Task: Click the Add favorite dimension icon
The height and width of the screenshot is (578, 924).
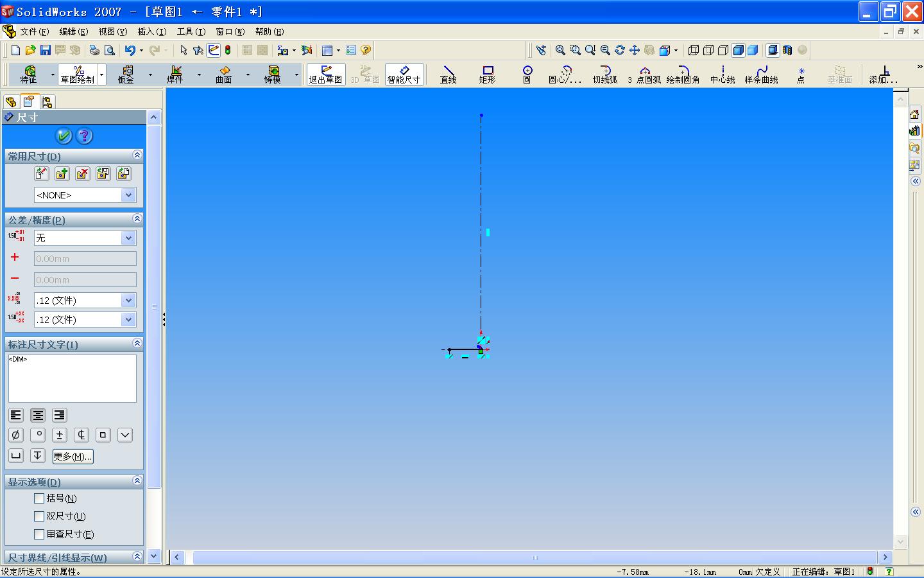Action: (62, 174)
